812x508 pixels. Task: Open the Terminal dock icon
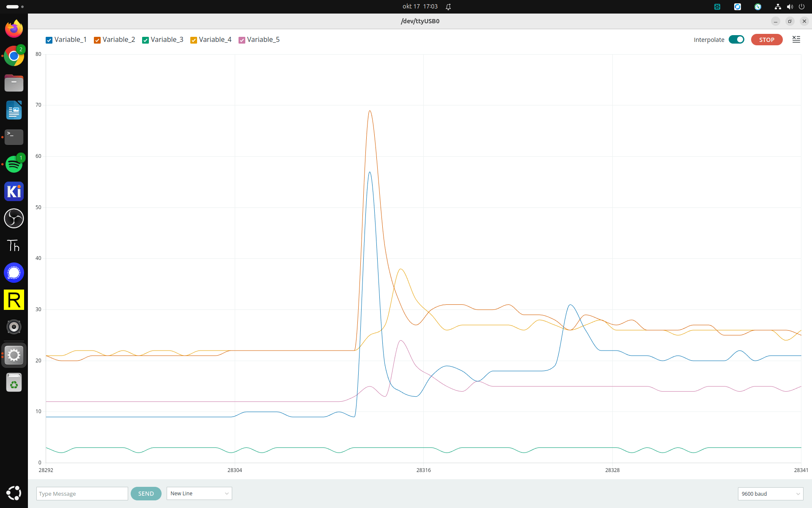coord(14,137)
